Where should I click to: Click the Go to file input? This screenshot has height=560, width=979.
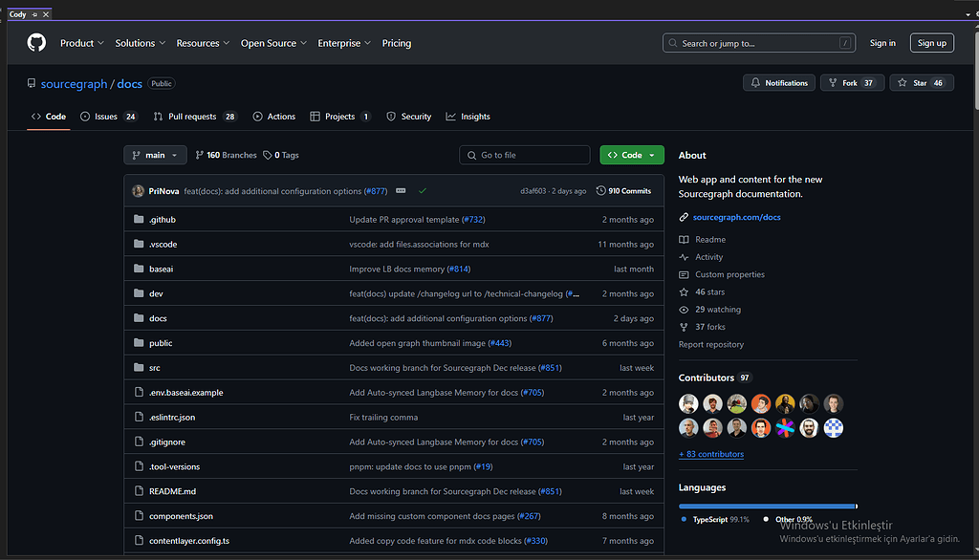pyautogui.click(x=525, y=155)
